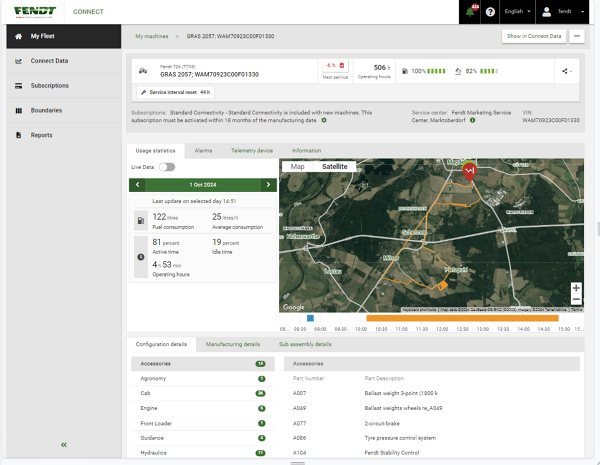Go to the next day arrow
Image resolution: width=600 pixels, height=465 pixels.
click(268, 185)
